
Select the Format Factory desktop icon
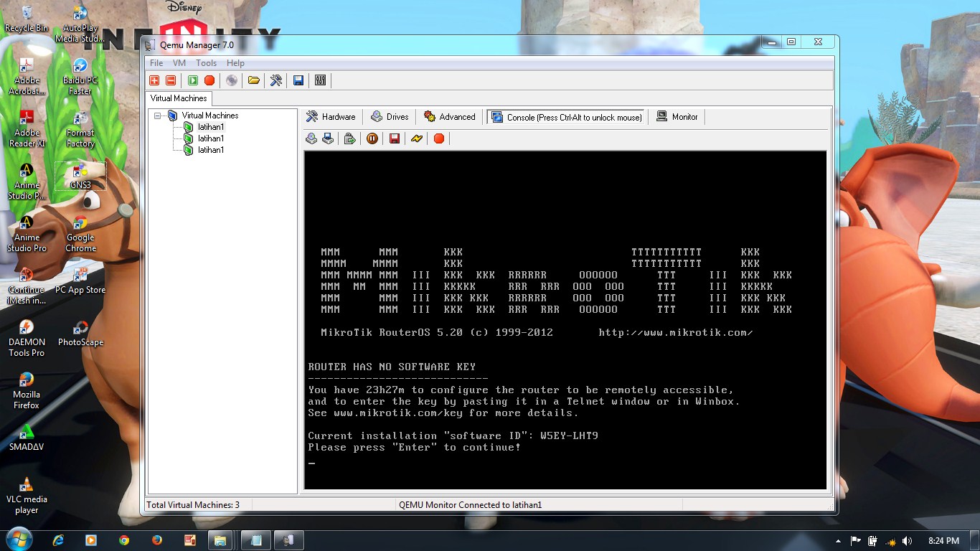click(80, 128)
